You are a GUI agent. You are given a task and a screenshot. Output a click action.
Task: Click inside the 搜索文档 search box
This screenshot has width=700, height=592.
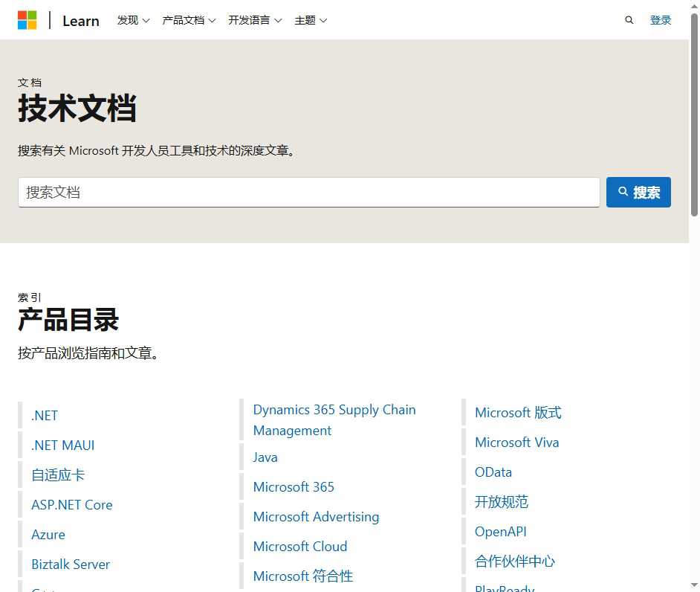click(x=308, y=192)
